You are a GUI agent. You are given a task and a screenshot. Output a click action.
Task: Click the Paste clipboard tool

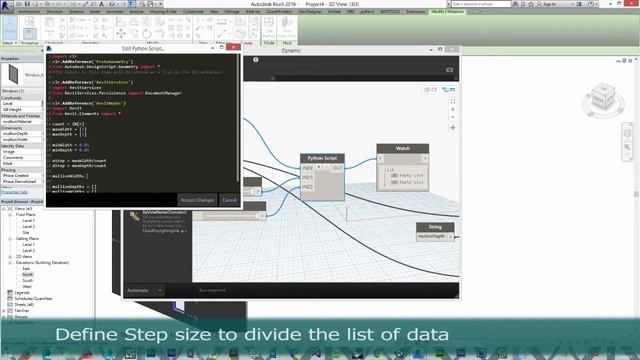[49, 27]
